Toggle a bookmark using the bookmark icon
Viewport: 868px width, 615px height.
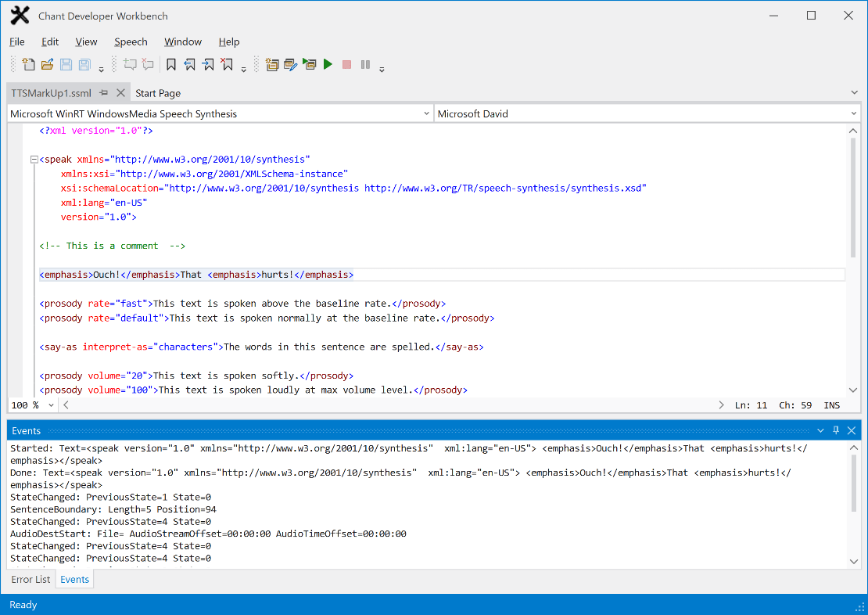click(x=172, y=64)
